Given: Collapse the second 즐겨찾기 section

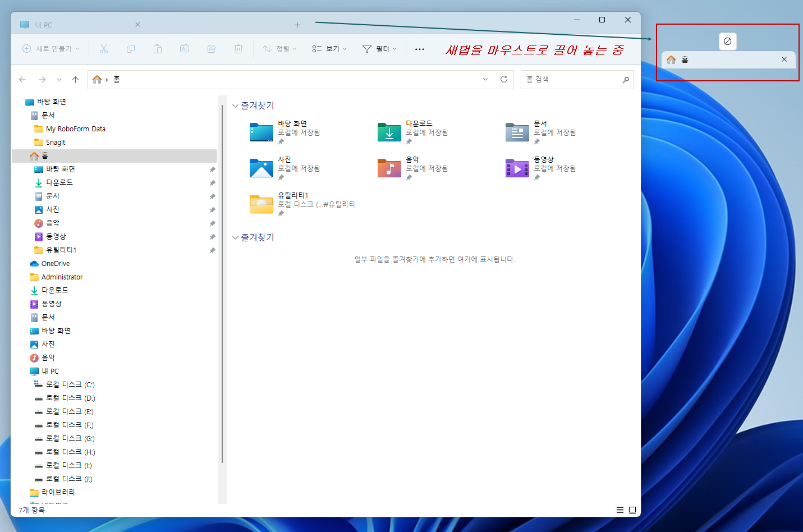Looking at the screenshot, I should click(236, 237).
